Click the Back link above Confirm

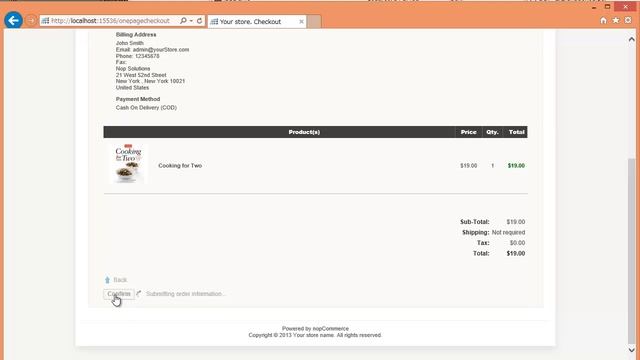tap(120, 280)
